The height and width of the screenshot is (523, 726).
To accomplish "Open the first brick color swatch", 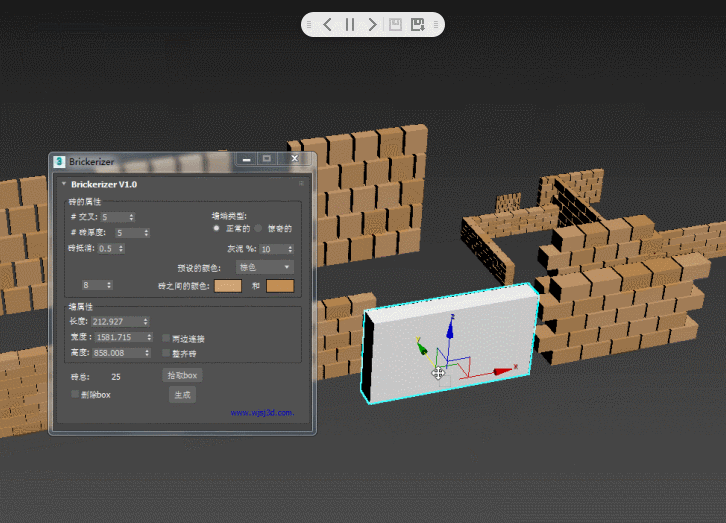I will 229,286.
